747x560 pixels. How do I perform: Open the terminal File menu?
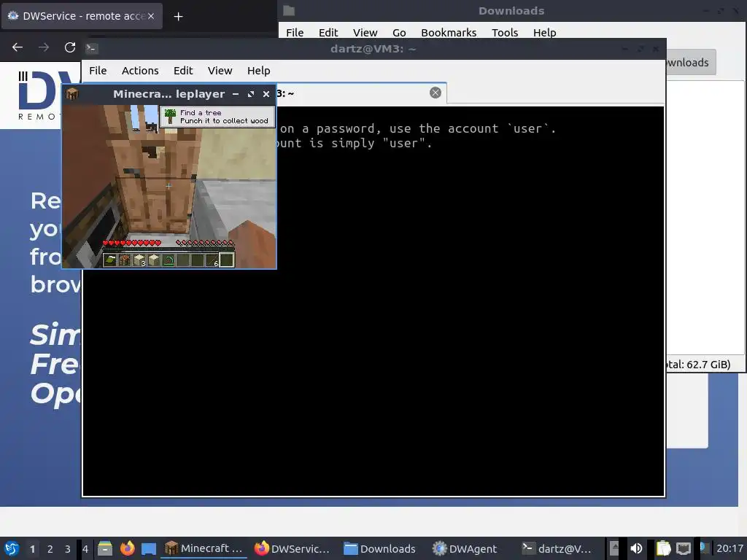(x=98, y=71)
